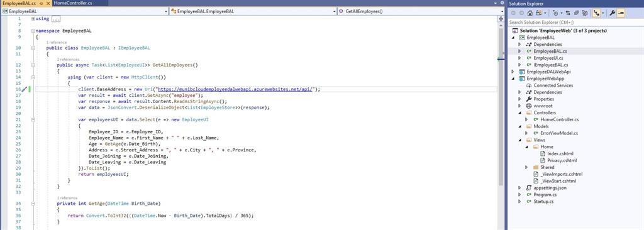Screen dimensions: 644x230
Task: Open dropdown beside solution views icon
Action: click(545, 13)
